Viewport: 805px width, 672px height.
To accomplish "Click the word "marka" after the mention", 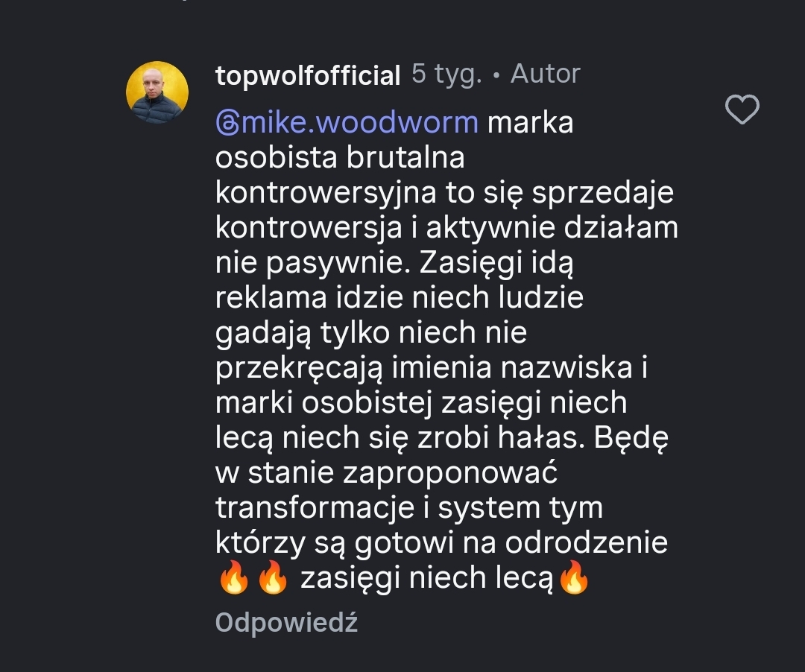I will pos(530,123).
